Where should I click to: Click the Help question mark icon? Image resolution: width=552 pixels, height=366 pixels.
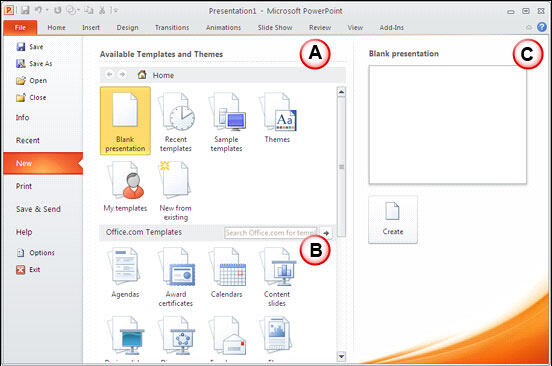542,27
